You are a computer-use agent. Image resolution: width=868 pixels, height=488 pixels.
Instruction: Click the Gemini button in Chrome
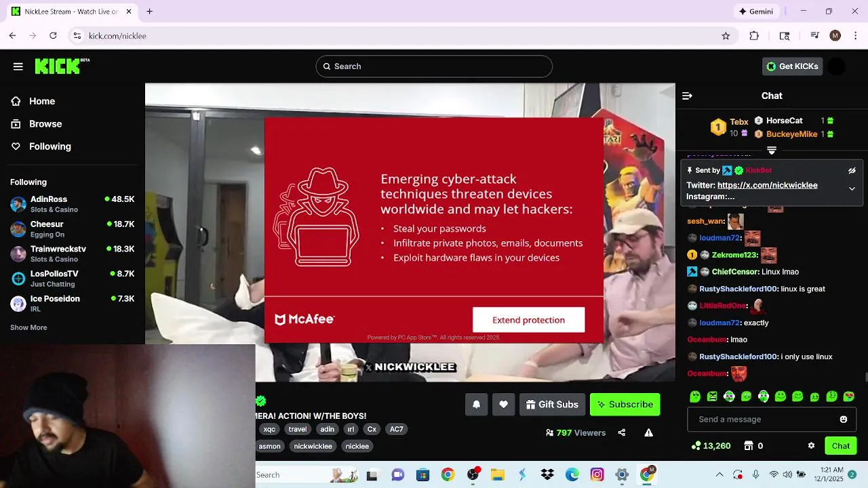tap(758, 12)
